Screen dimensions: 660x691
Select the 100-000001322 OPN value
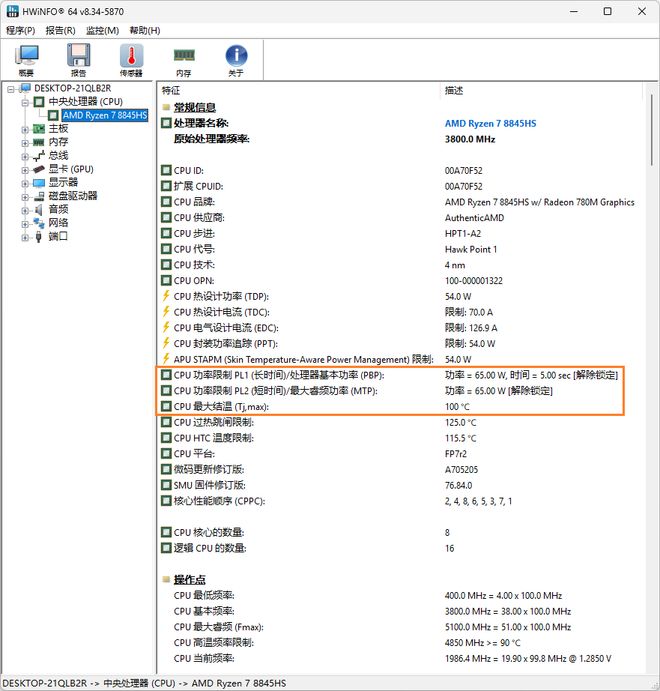coord(474,281)
